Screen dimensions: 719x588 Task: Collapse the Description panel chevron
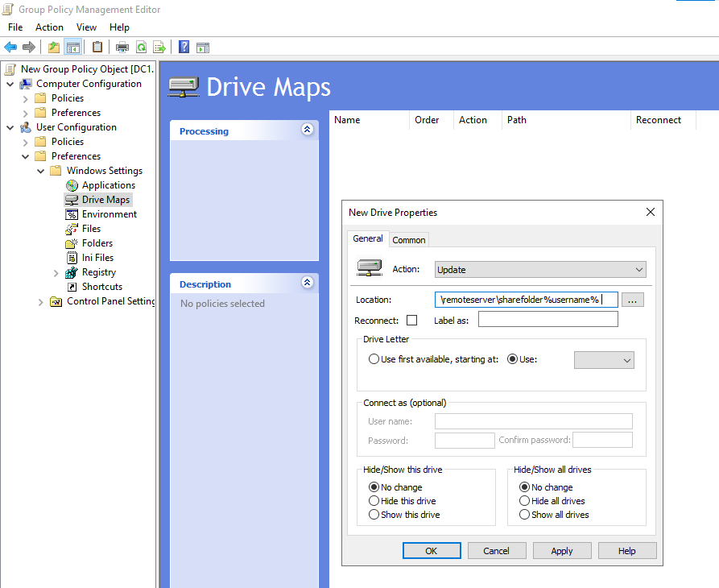click(x=308, y=283)
